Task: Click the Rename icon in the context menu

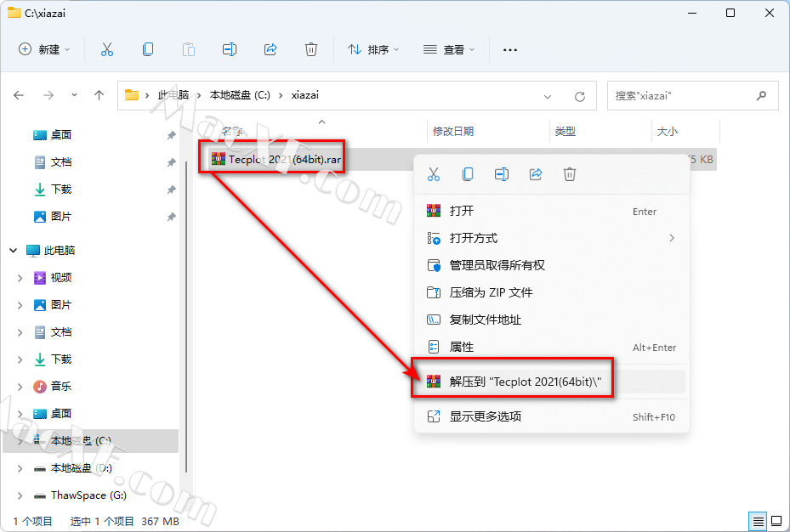Action: tap(502, 174)
